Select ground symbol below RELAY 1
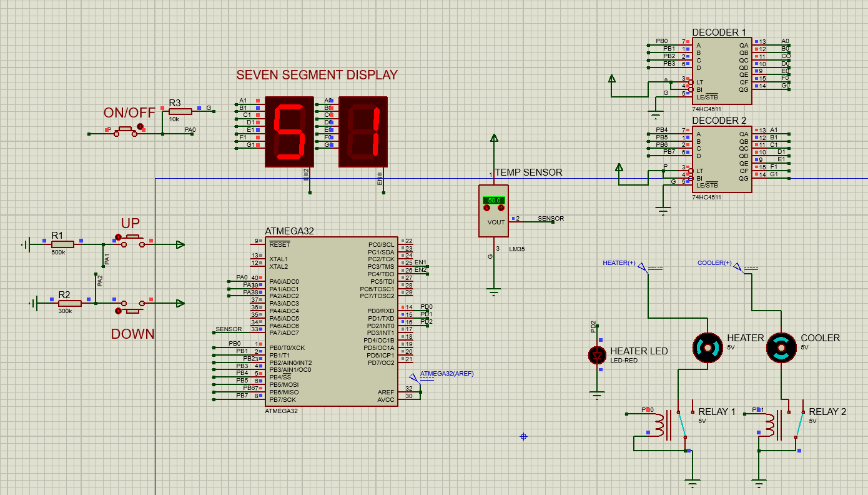 pyautogui.click(x=692, y=482)
